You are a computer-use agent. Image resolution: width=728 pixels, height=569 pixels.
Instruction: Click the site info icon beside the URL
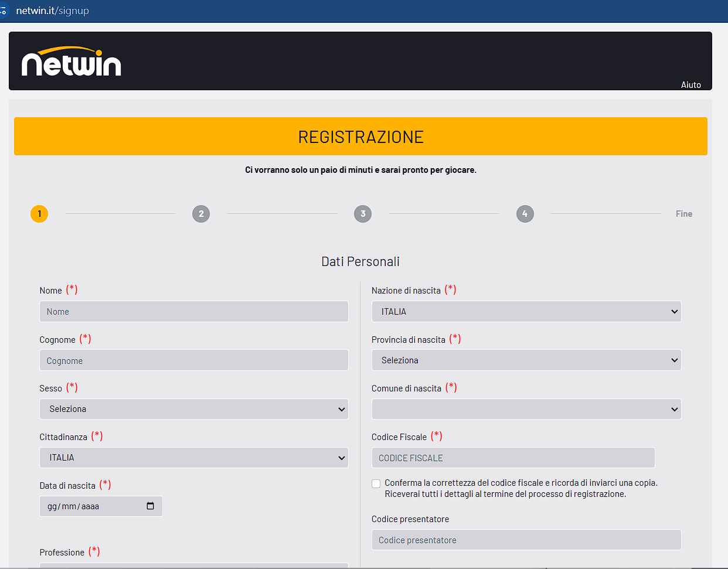point(4,11)
